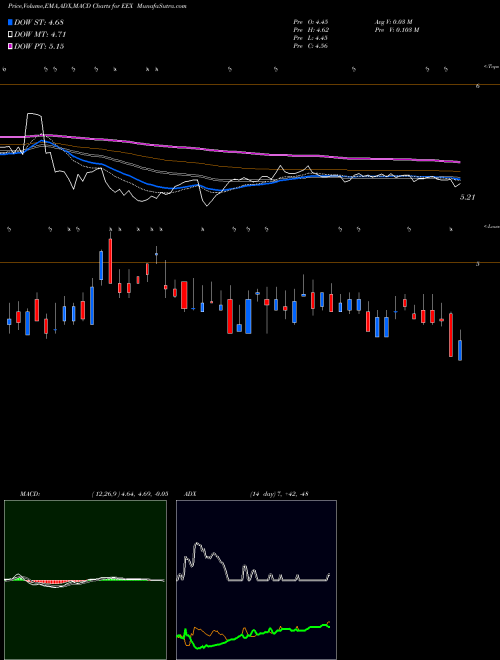
Task: Click the blue DOW ST legend swatch
Action: pos(10,22)
